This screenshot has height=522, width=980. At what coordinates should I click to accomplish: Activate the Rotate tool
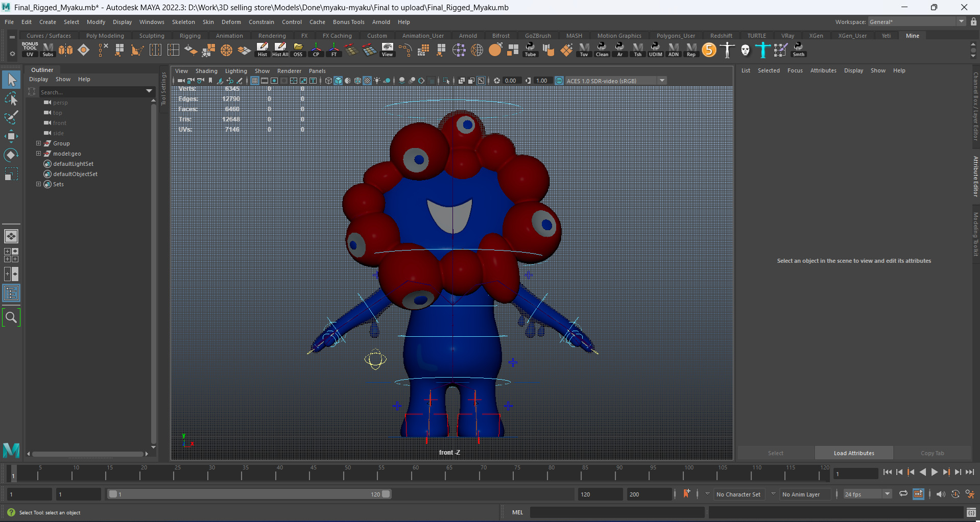click(11, 155)
